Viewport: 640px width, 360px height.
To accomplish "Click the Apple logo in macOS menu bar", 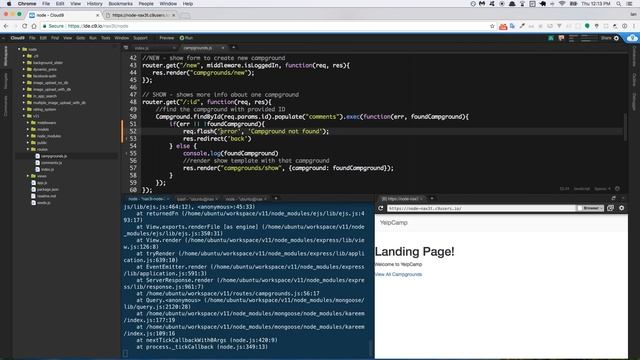I will [x=9, y=4].
